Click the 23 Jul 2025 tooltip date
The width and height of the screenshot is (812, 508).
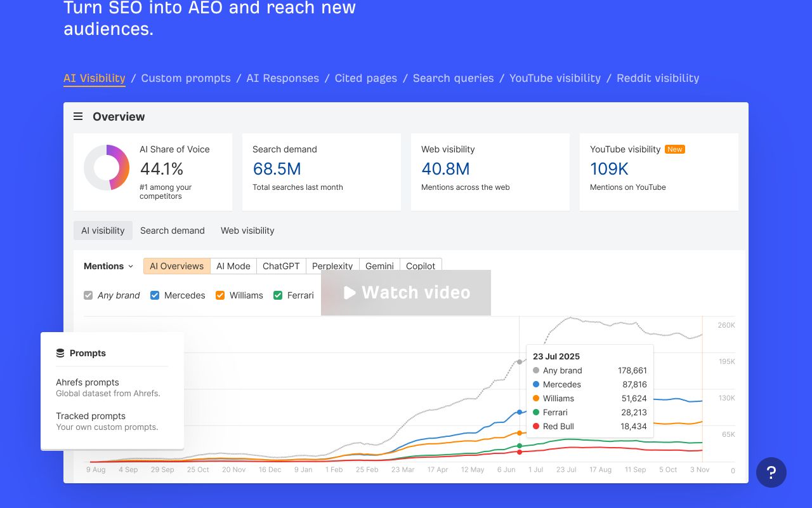[x=556, y=356]
